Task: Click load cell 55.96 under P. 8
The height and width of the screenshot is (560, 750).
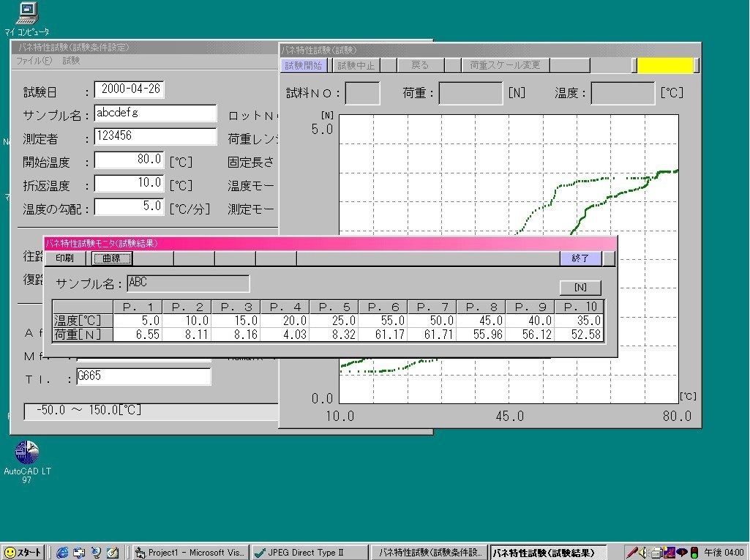Action: click(x=481, y=334)
